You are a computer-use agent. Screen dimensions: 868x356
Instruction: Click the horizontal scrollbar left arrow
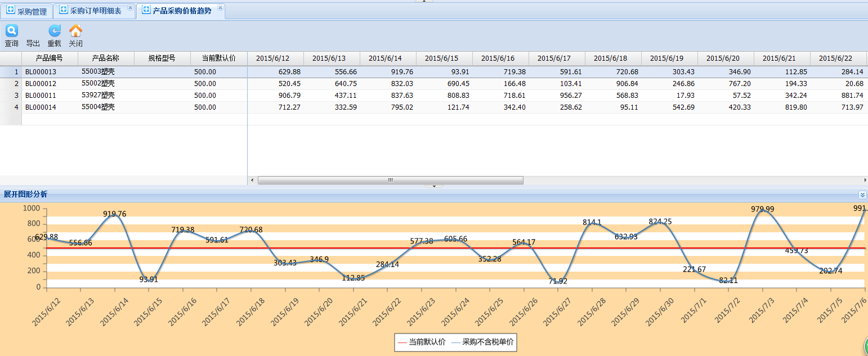[252, 181]
